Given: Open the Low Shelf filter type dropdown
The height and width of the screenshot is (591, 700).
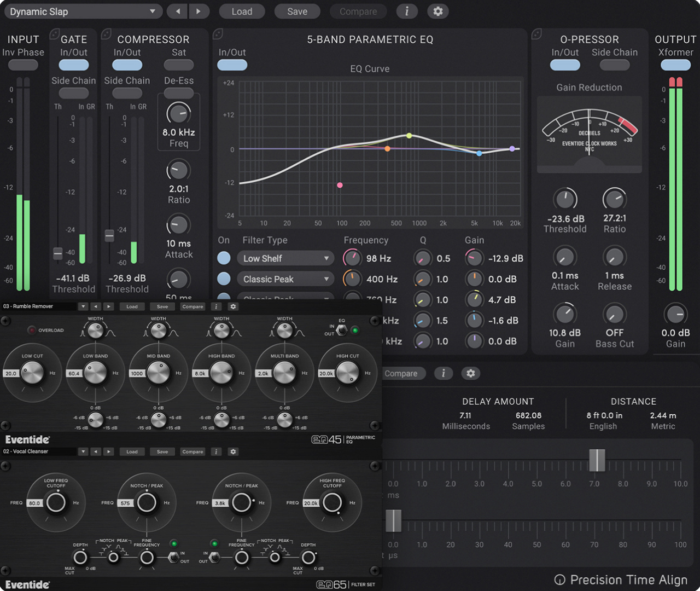Looking at the screenshot, I should 285,258.
